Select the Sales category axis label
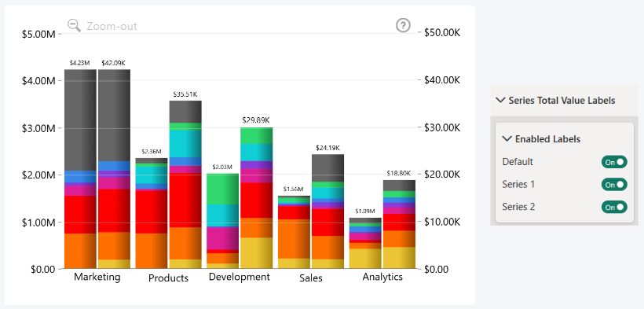Viewport: 644px width, 309px height. [311, 278]
